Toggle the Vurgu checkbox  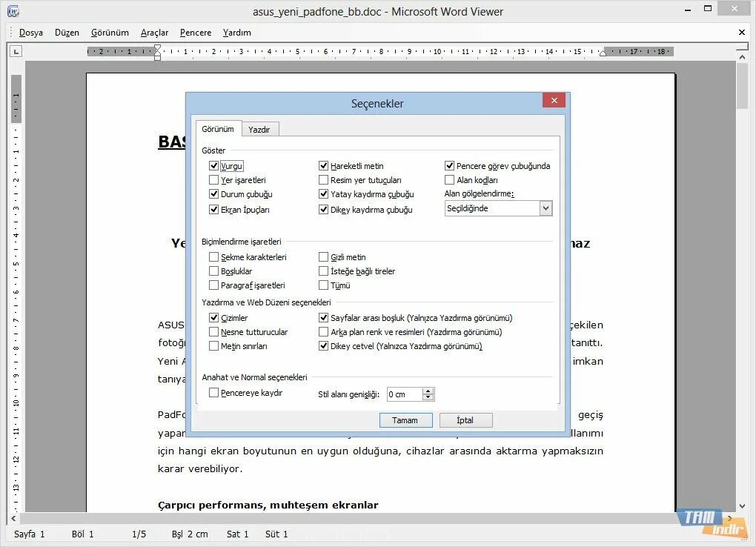pos(213,165)
